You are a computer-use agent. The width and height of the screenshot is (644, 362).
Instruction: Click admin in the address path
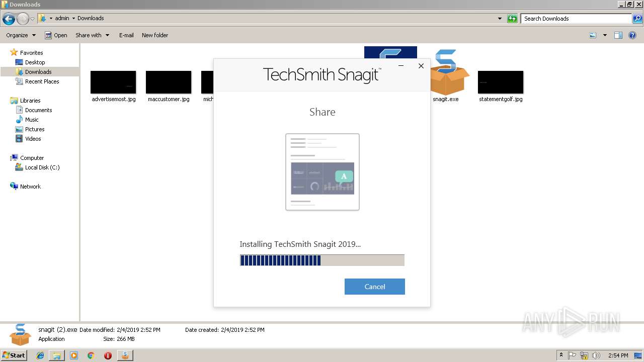[x=62, y=18]
